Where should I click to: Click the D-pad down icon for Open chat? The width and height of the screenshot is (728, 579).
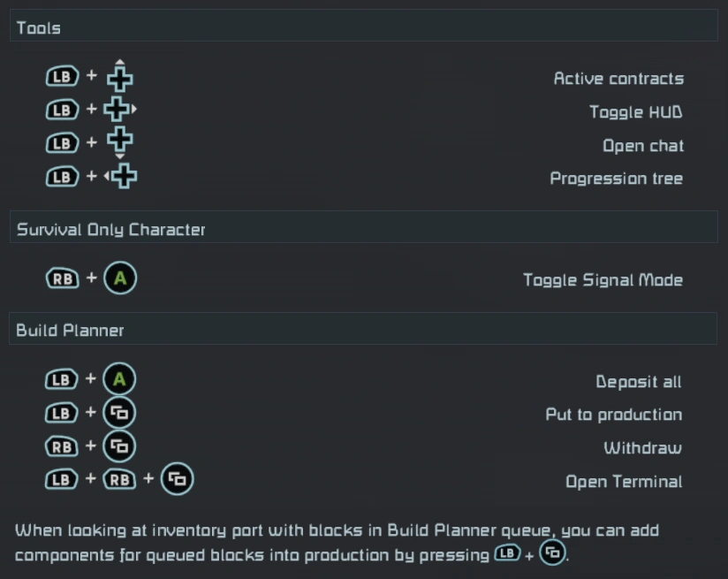(x=120, y=141)
